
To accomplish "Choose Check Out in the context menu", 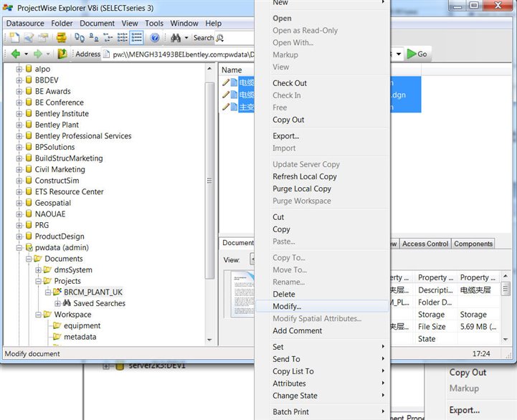I will point(322,83).
